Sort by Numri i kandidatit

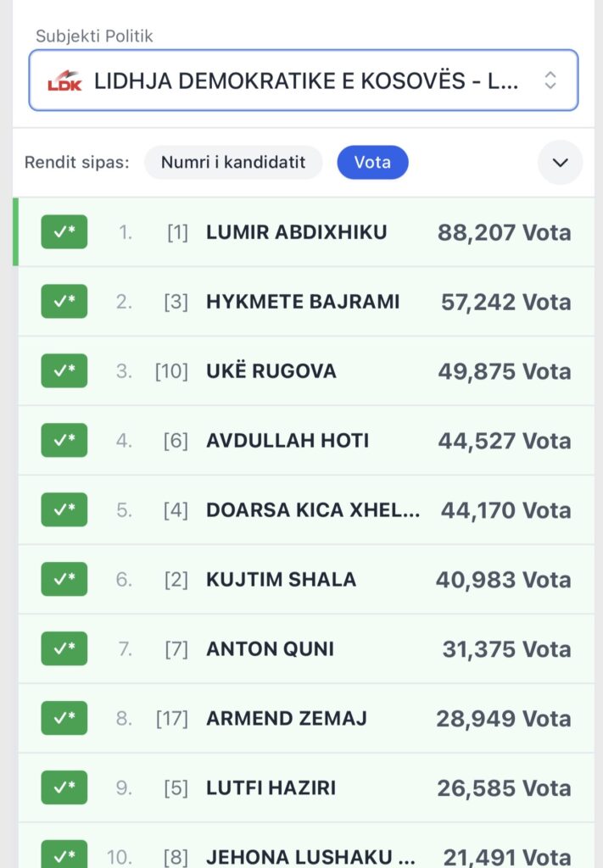pyautogui.click(x=233, y=163)
